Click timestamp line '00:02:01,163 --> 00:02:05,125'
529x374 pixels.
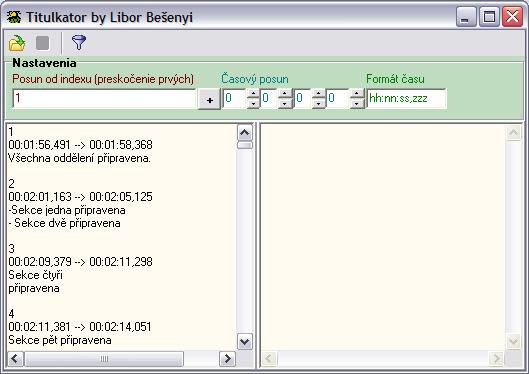(x=80, y=197)
